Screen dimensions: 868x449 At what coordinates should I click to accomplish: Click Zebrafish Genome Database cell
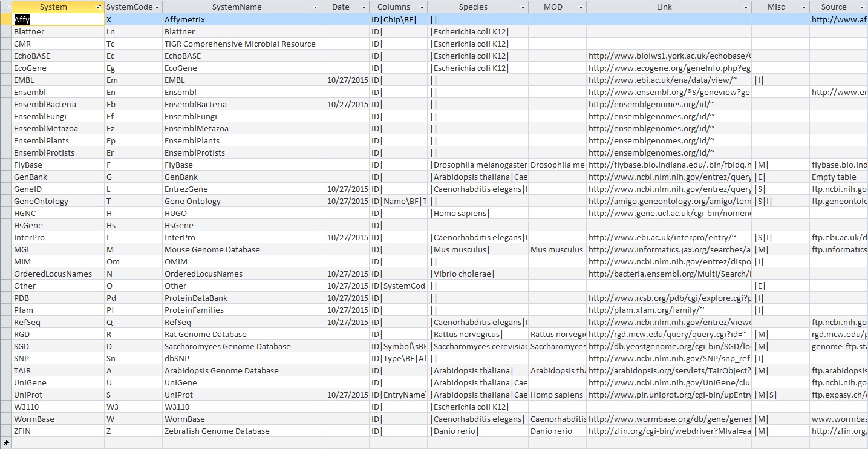click(242, 431)
